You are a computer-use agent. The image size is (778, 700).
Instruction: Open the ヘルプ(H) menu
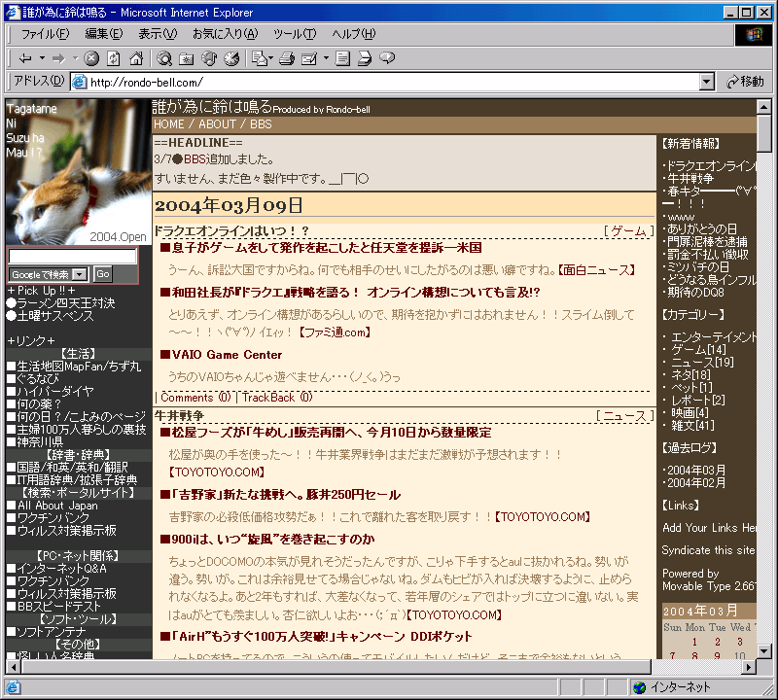tap(354, 34)
